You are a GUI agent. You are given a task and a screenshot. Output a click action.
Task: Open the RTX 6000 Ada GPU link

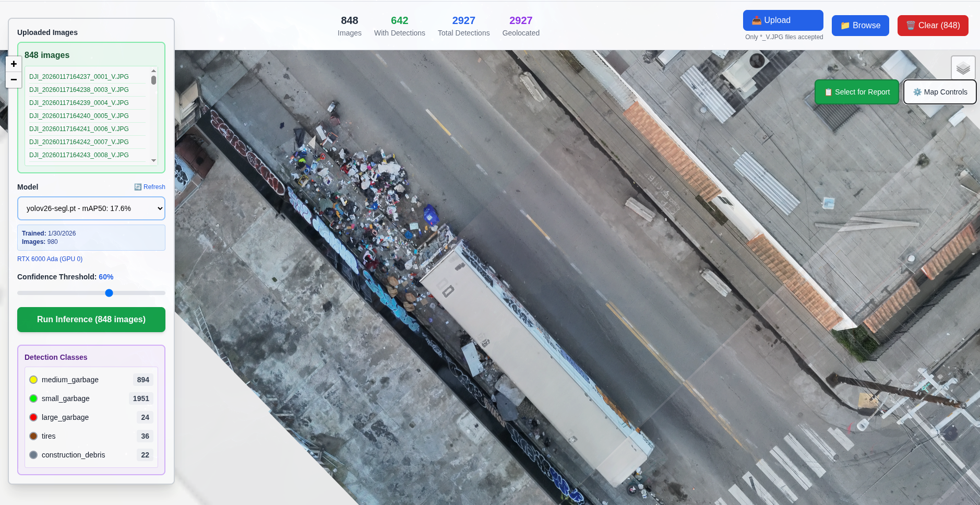[50, 259]
